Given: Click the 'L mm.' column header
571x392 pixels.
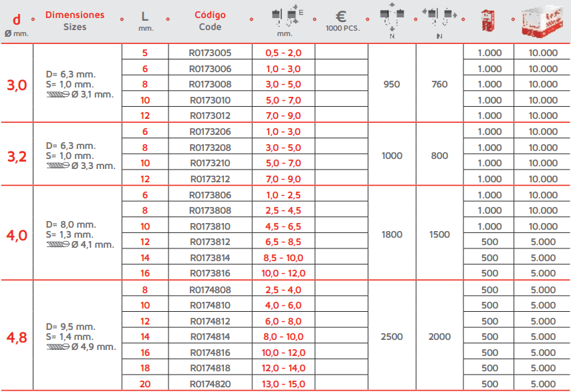Looking at the screenshot, I should pos(145,21).
